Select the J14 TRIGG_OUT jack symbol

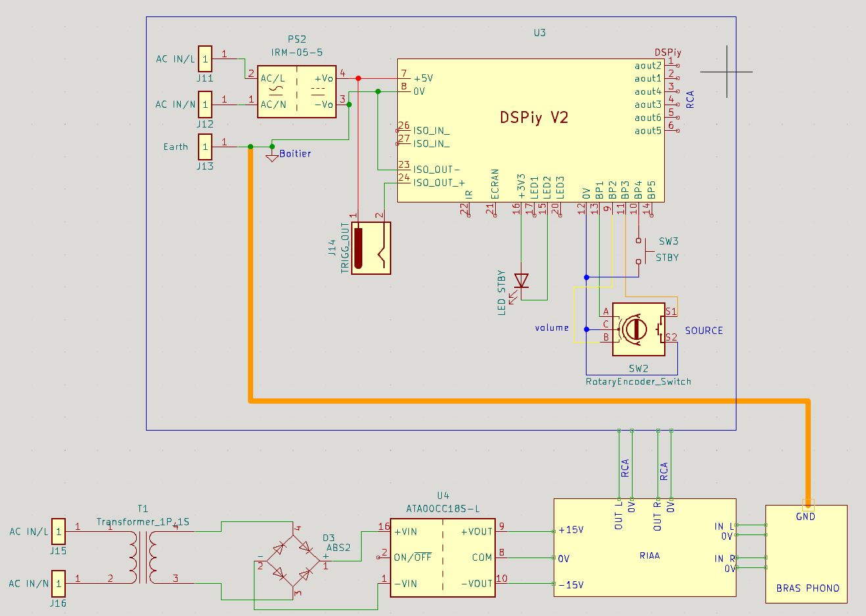tap(371, 248)
